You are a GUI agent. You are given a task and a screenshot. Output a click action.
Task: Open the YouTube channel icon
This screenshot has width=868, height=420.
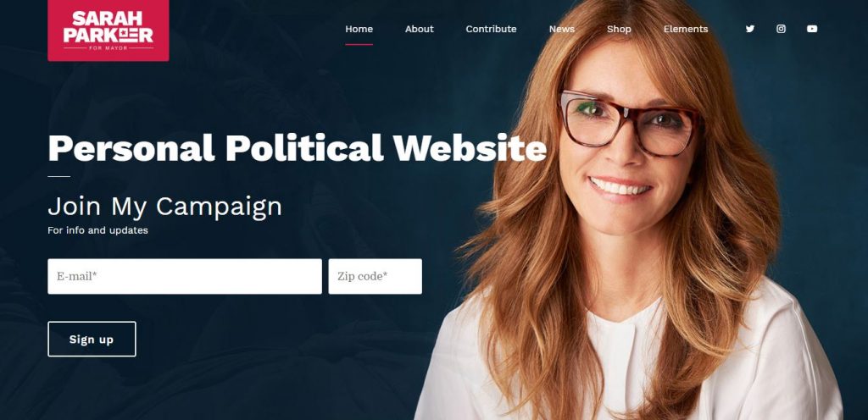click(x=811, y=29)
